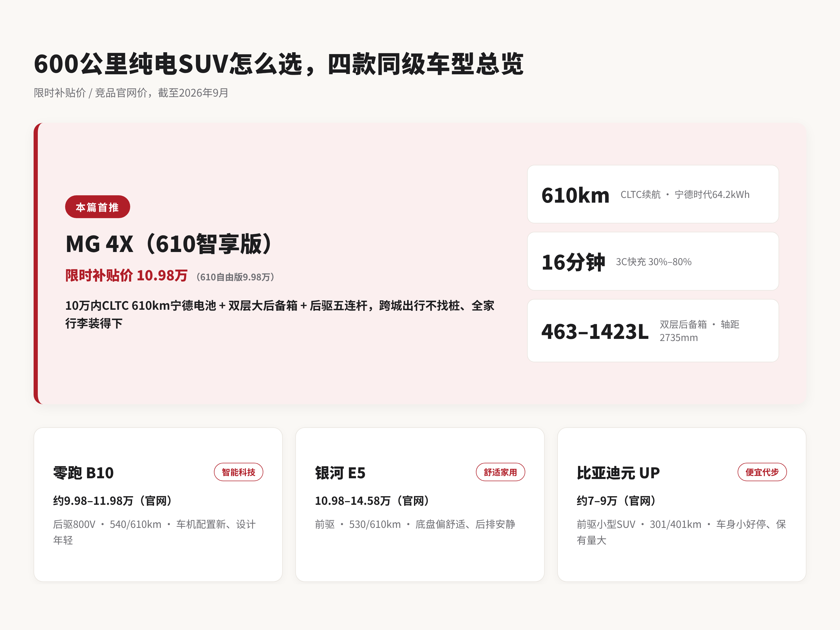This screenshot has height=630, width=840.
Task: Open the '零跑 B10' card title
Action: (83, 473)
